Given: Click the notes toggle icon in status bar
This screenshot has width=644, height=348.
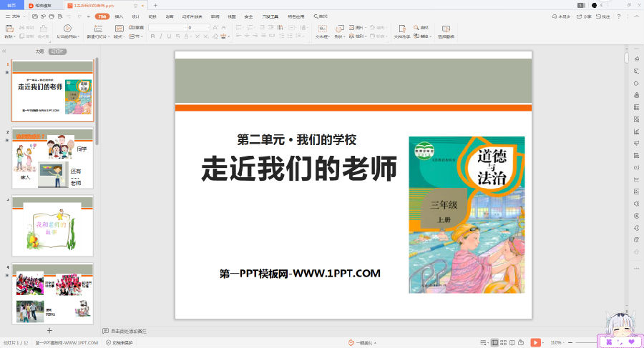Looking at the screenshot, I should (x=484, y=342).
